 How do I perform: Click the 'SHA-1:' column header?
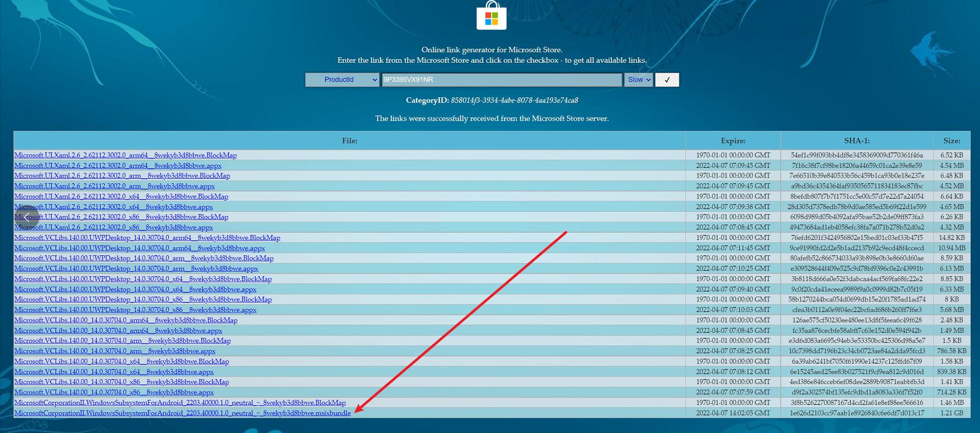pyautogui.click(x=857, y=141)
